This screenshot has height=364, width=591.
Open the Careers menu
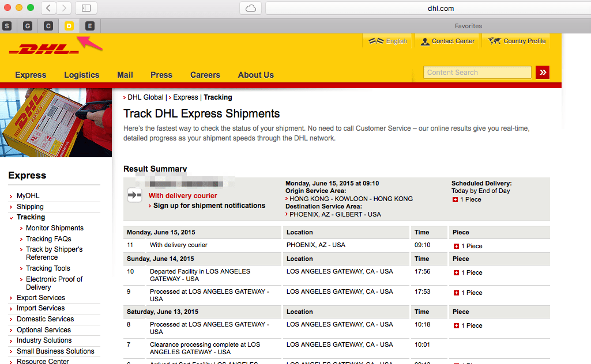[x=205, y=75]
